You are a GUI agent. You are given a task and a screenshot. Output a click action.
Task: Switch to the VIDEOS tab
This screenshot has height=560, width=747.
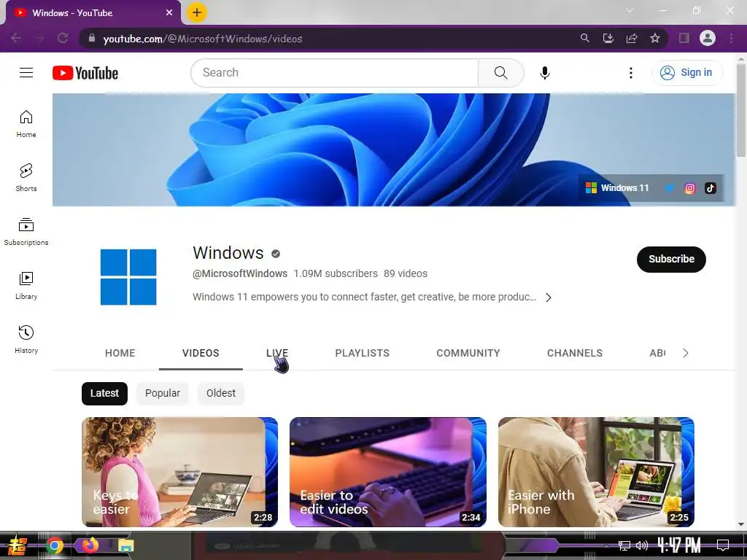coord(201,353)
